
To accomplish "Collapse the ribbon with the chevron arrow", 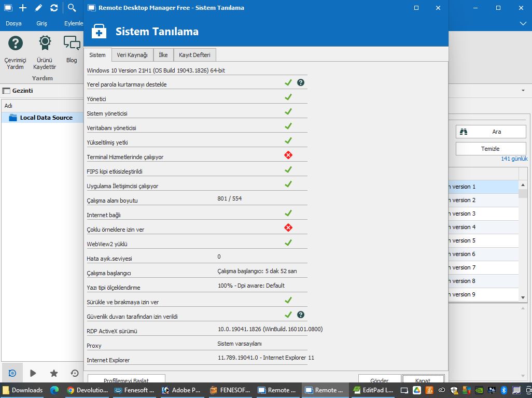I will coord(523,23).
